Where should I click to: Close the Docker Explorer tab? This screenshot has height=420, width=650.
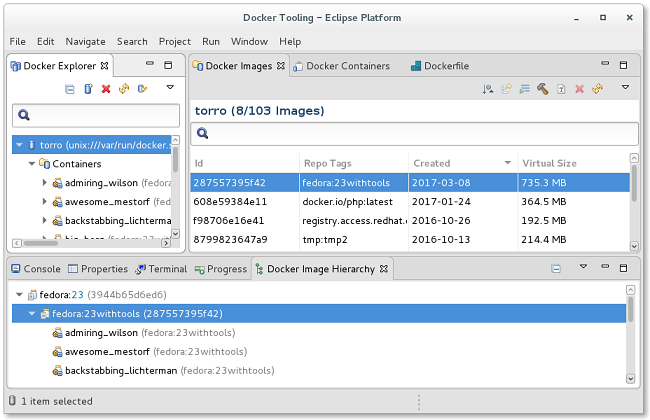[x=104, y=66]
